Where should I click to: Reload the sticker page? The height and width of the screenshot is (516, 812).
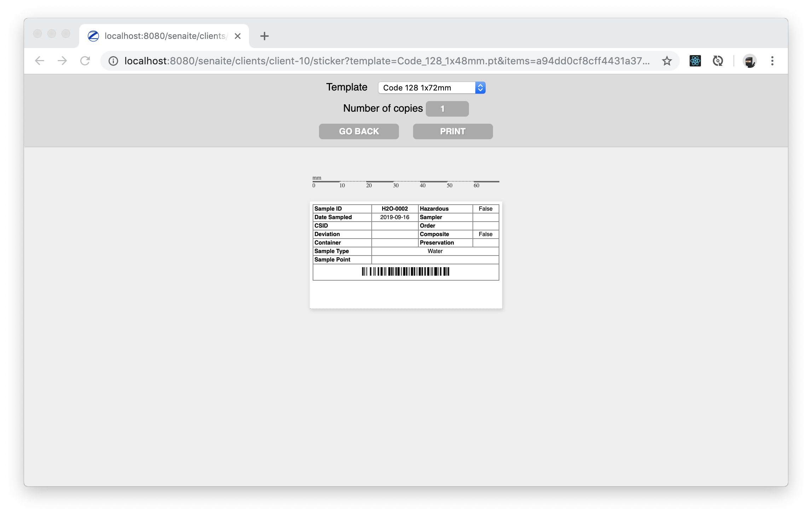coord(85,61)
